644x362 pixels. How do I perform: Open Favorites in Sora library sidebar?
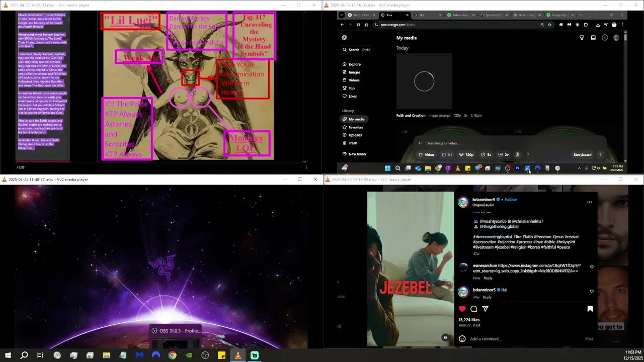click(353, 127)
